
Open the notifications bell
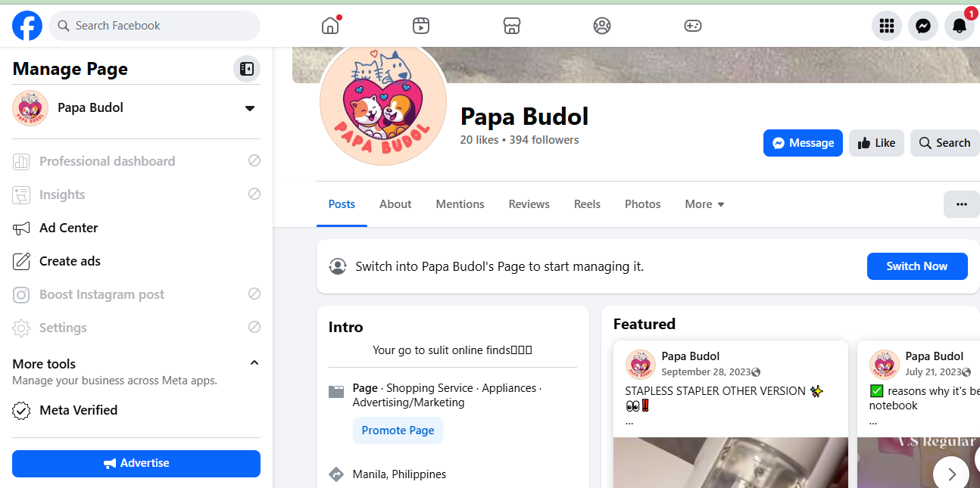960,26
